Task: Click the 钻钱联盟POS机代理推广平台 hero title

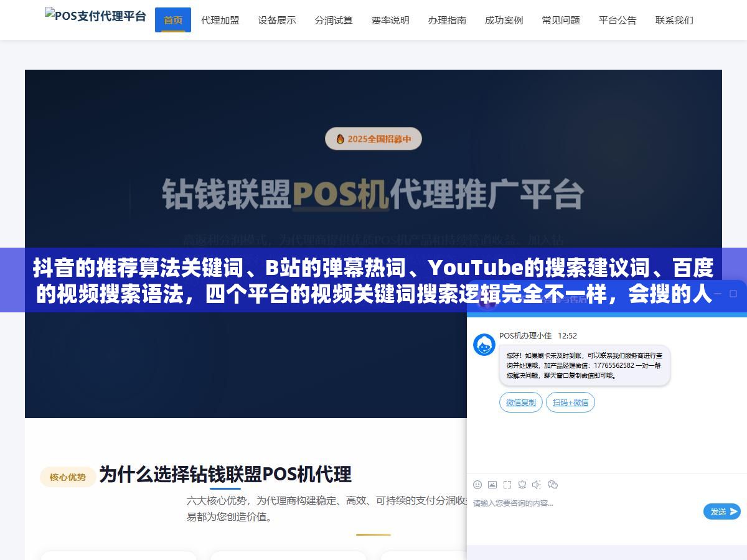Action: [374, 195]
